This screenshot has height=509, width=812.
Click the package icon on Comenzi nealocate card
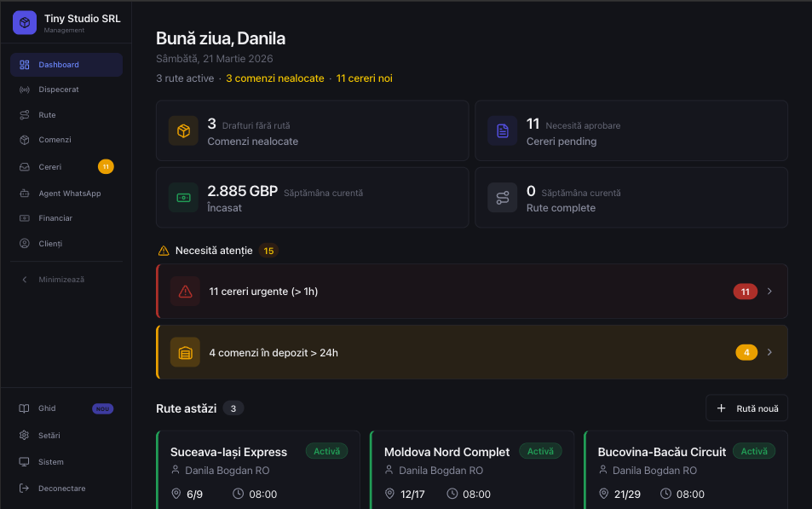pos(183,130)
